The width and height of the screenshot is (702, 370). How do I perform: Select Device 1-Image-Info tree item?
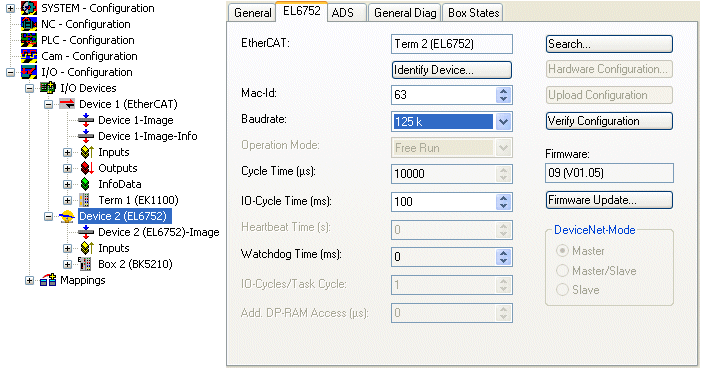point(148,136)
